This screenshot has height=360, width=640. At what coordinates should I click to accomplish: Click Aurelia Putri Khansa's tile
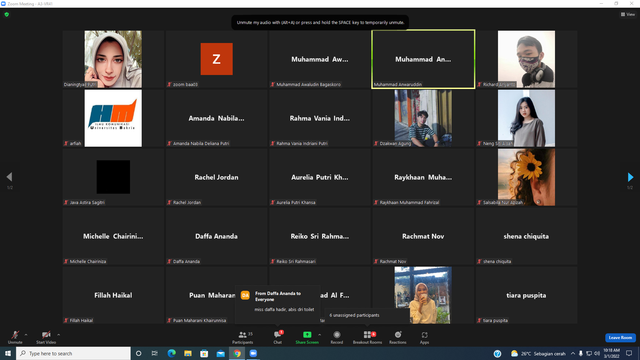click(x=320, y=177)
